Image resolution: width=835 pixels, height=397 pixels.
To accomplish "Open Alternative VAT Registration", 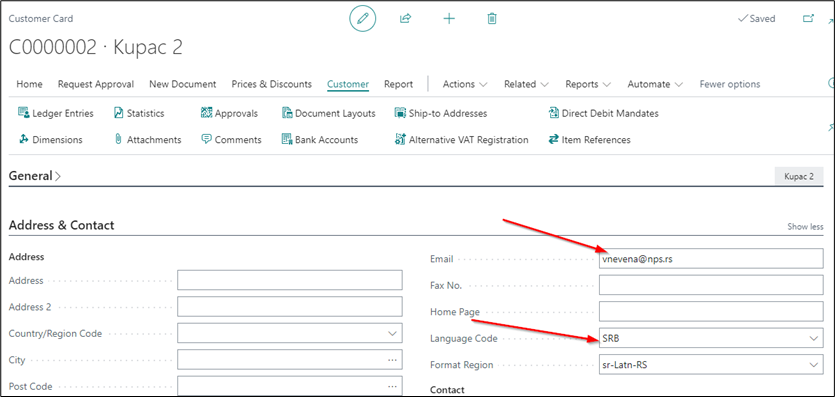I will pyautogui.click(x=462, y=140).
